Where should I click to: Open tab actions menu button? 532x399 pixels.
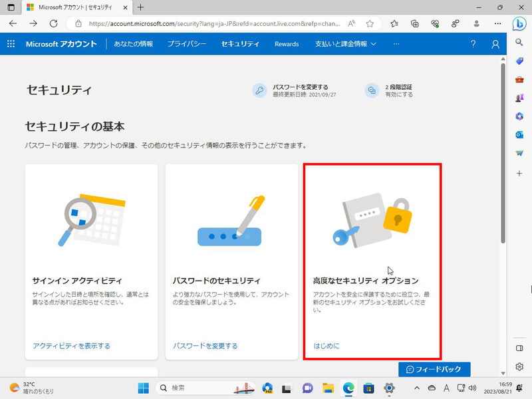click(x=11, y=7)
